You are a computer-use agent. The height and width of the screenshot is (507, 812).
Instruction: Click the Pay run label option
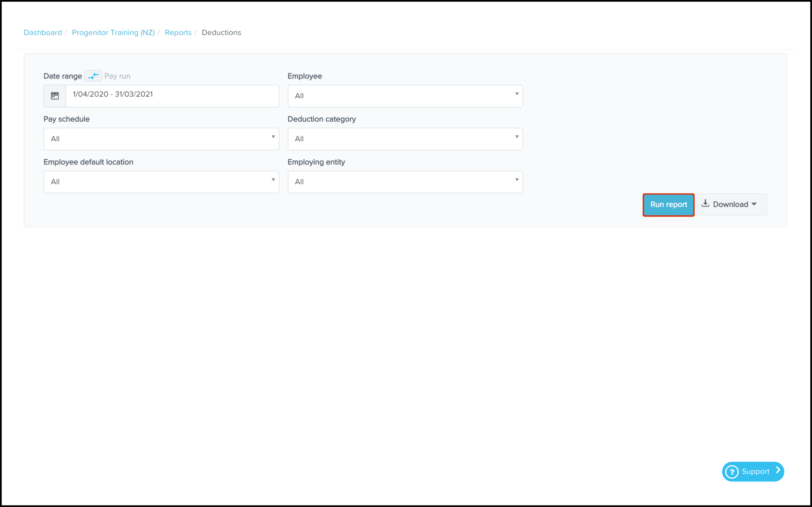click(x=117, y=76)
